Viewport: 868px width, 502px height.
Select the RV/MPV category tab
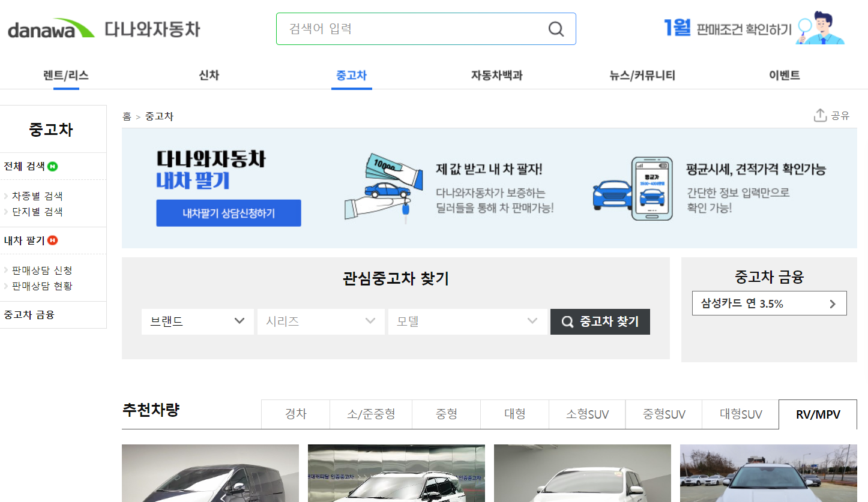(817, 414)
